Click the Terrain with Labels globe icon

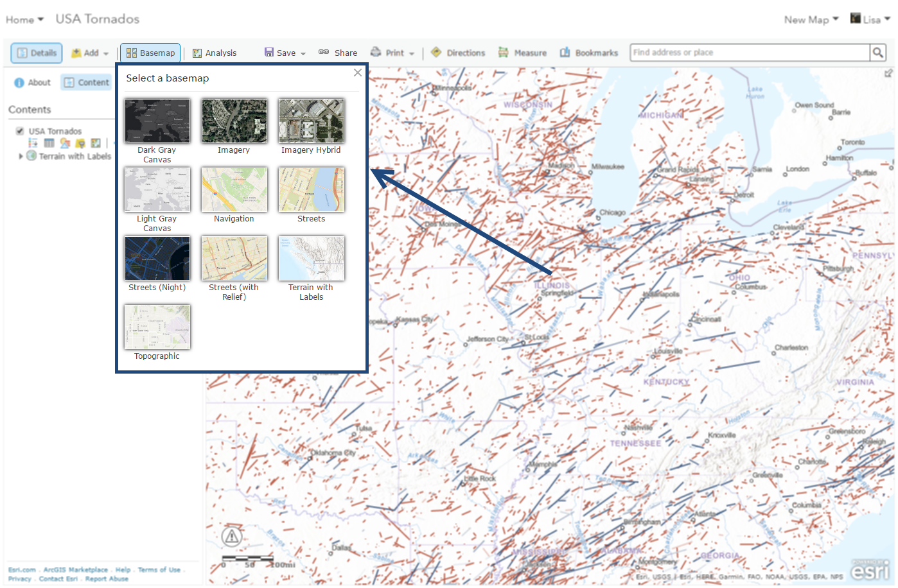31,155
